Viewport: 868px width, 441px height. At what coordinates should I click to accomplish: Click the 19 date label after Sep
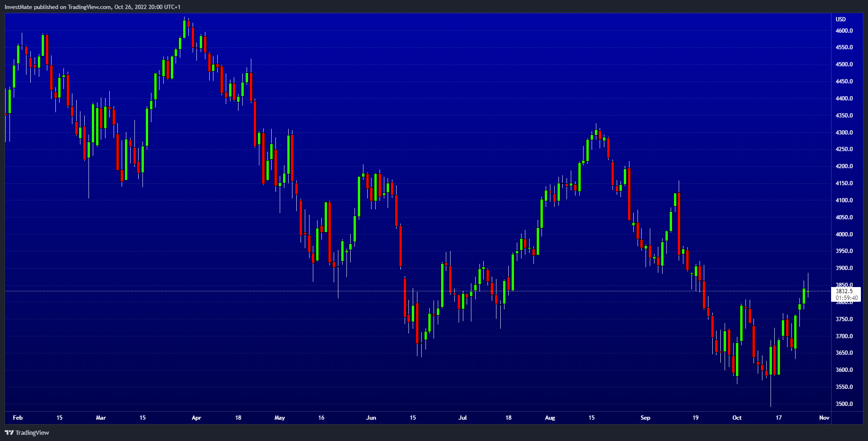695,418
